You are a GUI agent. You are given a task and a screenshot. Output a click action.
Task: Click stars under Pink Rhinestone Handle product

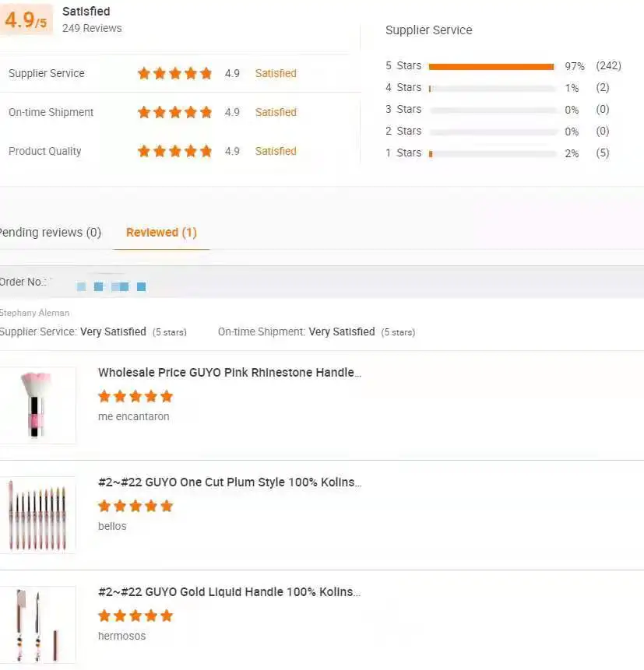(135, 396)
